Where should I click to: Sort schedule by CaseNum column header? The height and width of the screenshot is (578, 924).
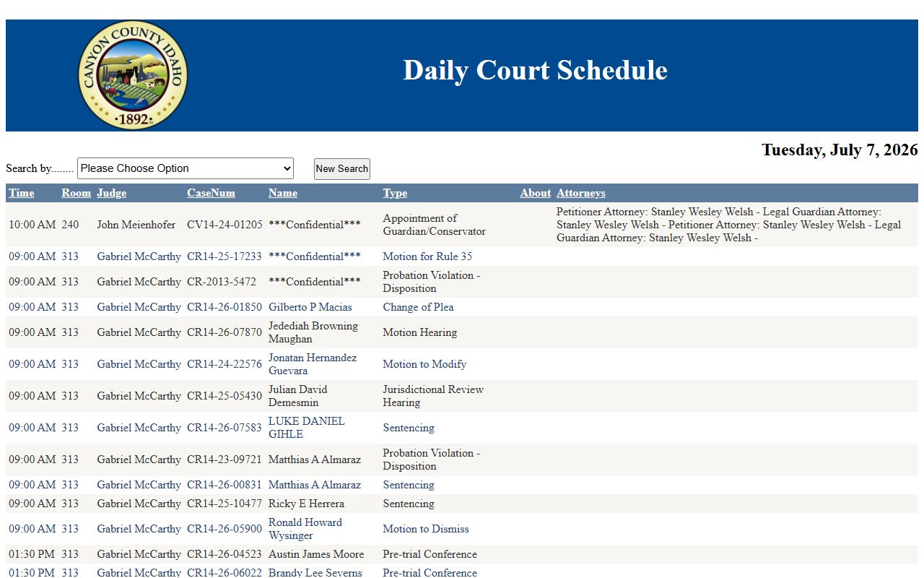click(211, 193)
